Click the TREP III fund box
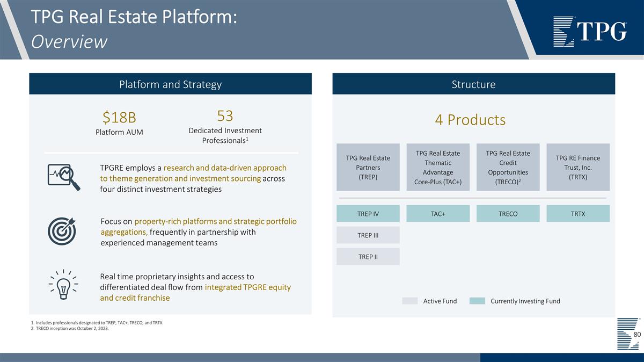 pos(368,235)
